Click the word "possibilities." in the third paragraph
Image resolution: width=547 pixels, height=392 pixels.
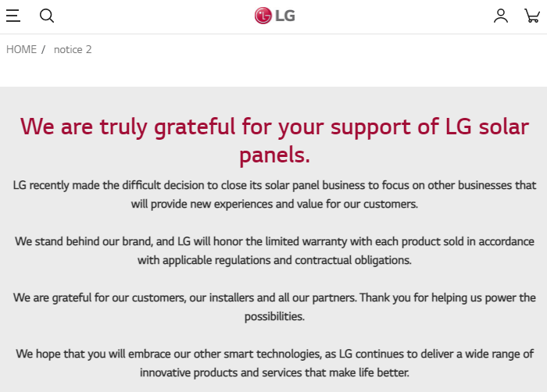coord(274,316)
